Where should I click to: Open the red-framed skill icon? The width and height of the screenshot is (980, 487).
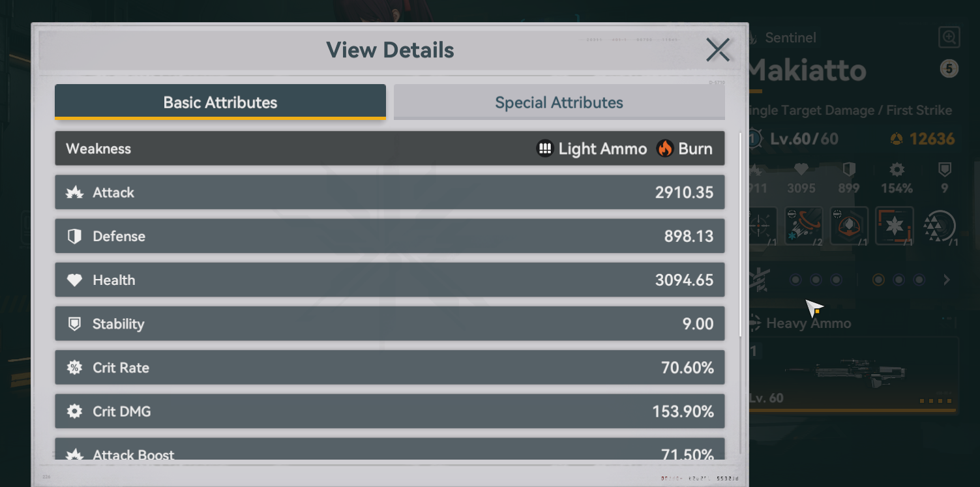click(895, 226)
